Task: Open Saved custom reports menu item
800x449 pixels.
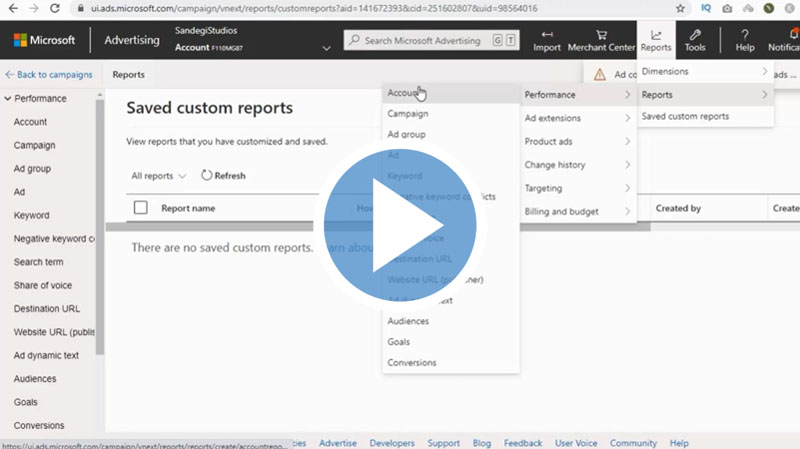Action: point(705,116)
